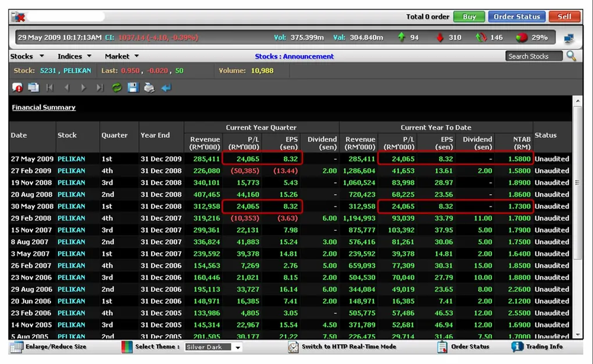
Task: Click the floppy disk save icon
Action: pyautogui.click(x=133, y=88)
